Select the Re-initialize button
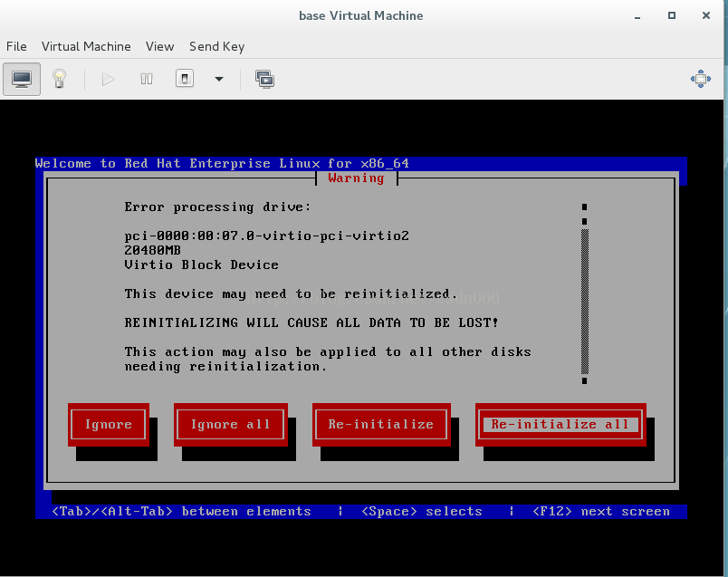Viewport: 728px width, 577px height. [381, 425]
